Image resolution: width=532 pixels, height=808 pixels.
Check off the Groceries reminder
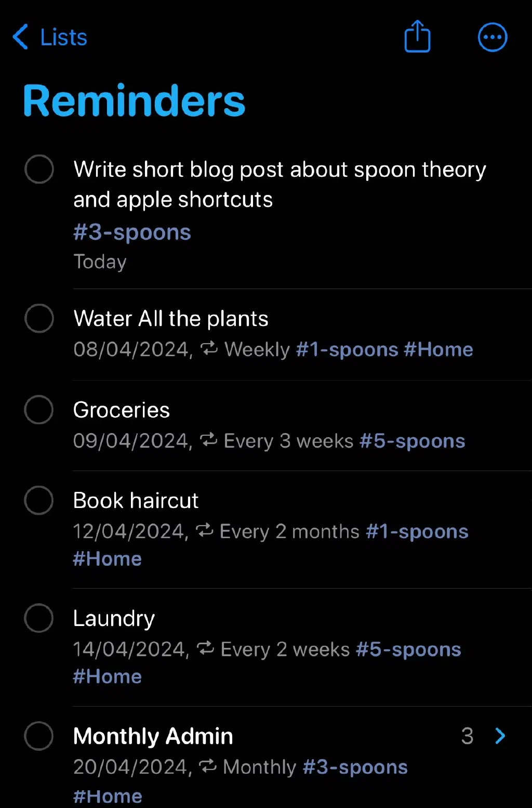coord(39,410)
